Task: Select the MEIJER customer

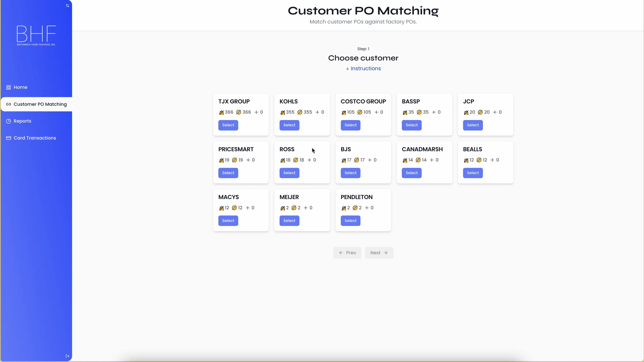Action: pyautogui.click(x=289, y=221)
